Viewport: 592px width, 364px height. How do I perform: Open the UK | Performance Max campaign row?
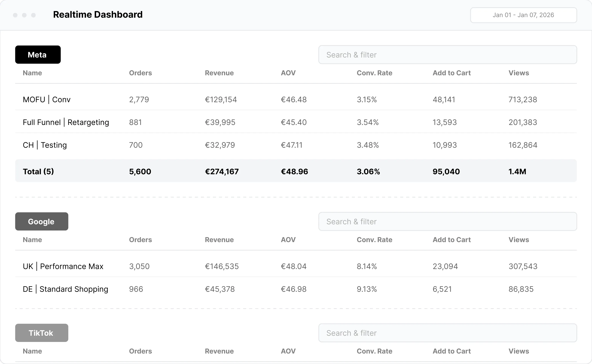point(63,266)
